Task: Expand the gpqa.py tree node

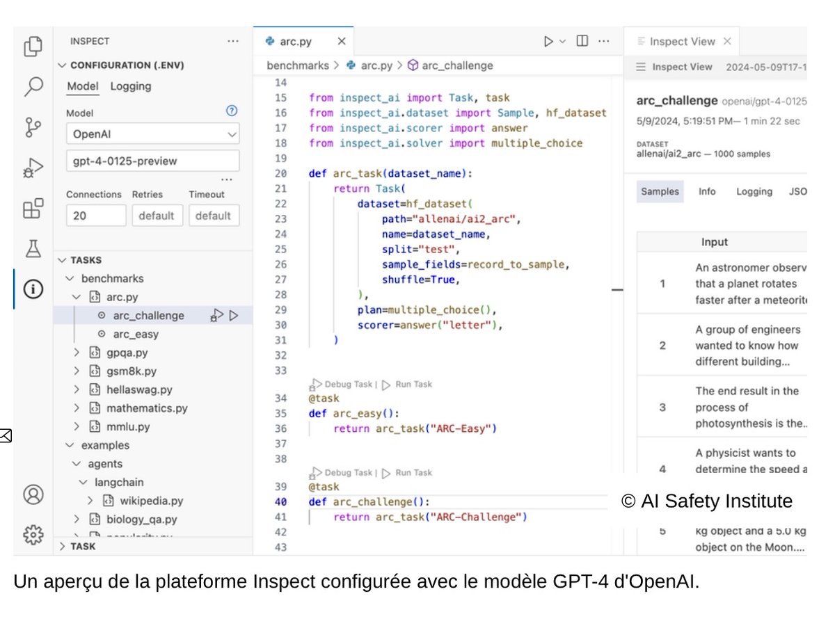Action: click(77, 353)
